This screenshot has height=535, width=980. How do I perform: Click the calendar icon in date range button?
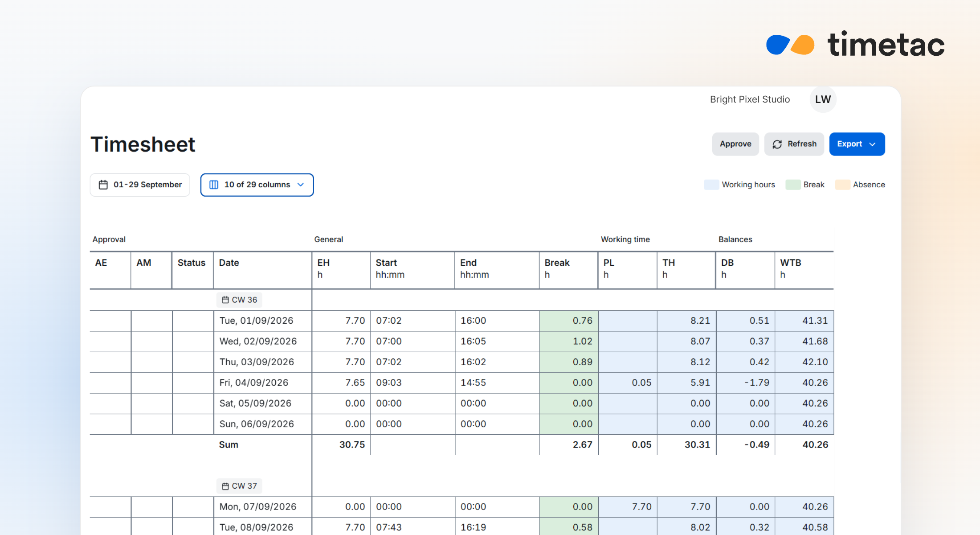[x=103, y=185]
